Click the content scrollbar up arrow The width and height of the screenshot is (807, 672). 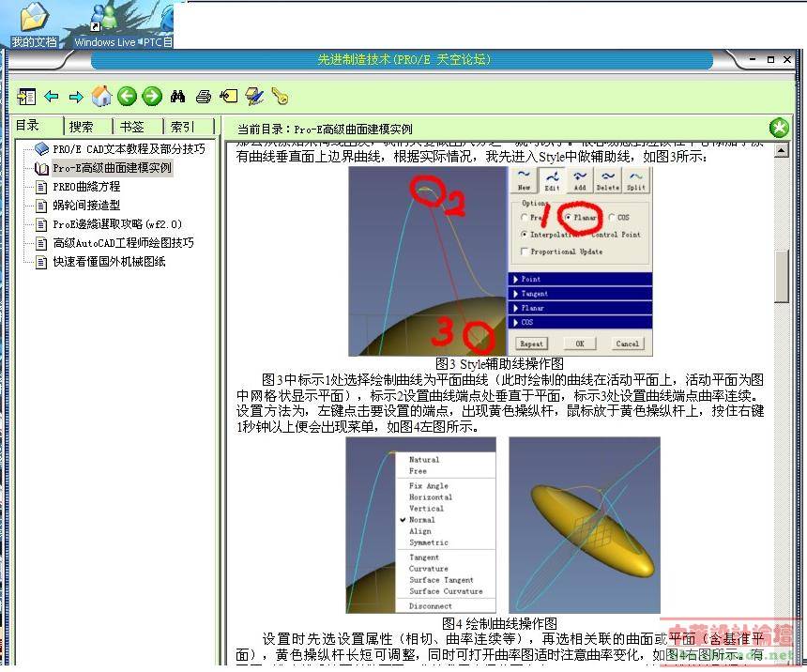[782, 150]
